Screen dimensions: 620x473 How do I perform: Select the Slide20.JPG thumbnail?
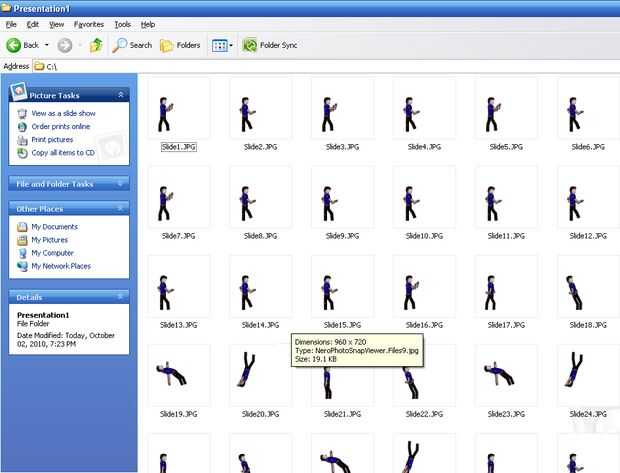[261, 375]
